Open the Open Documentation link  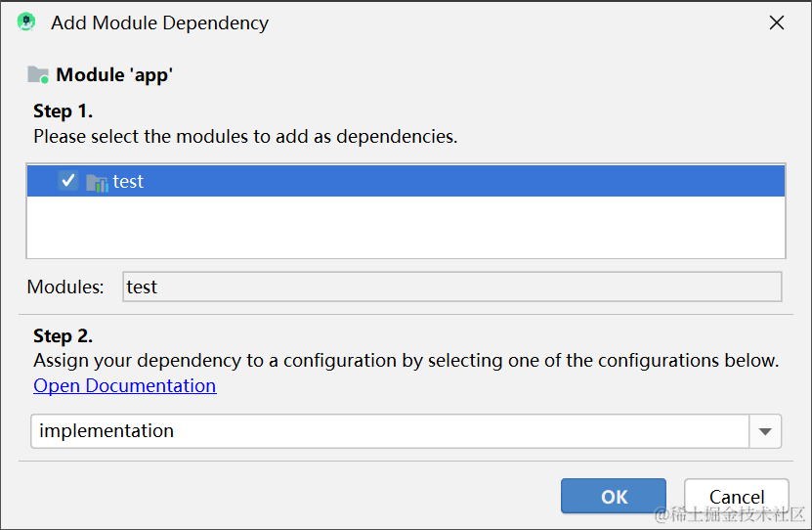click(x=125, y=385)
